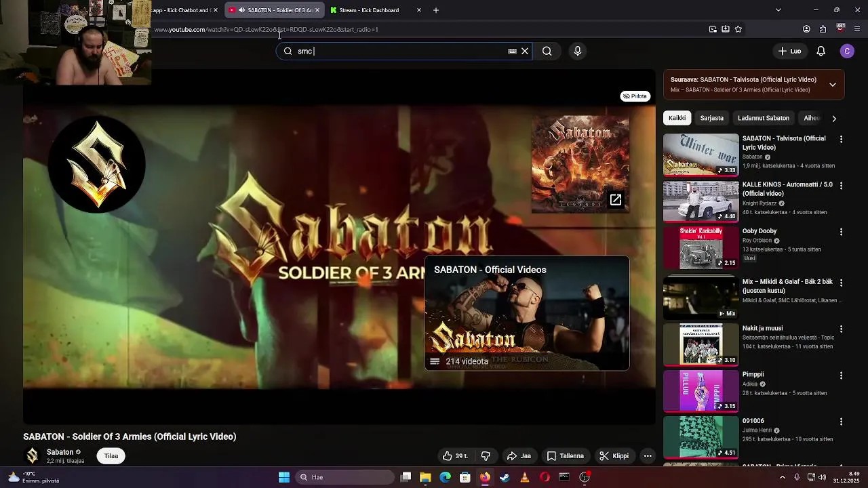Open options for Mikidi & Galaf mix
Viewport: 868px width, 488px height.
pyautogui.click(x=841, y=282)
